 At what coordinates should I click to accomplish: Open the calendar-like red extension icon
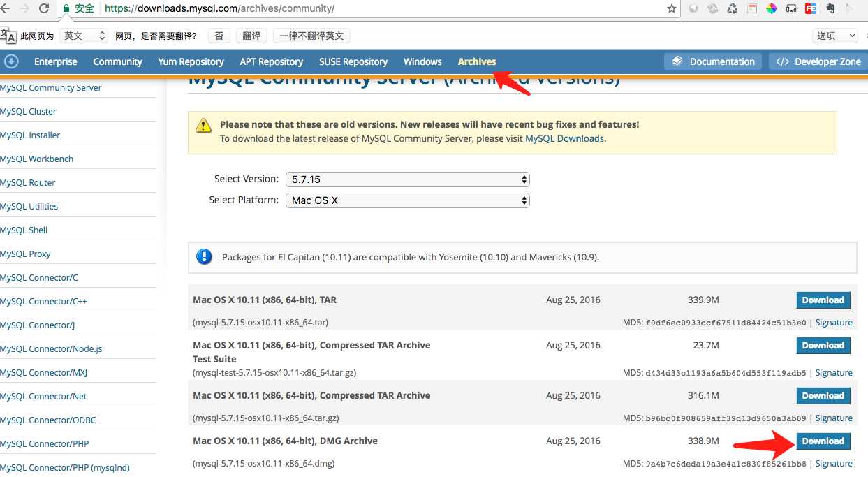coord(752,8)
